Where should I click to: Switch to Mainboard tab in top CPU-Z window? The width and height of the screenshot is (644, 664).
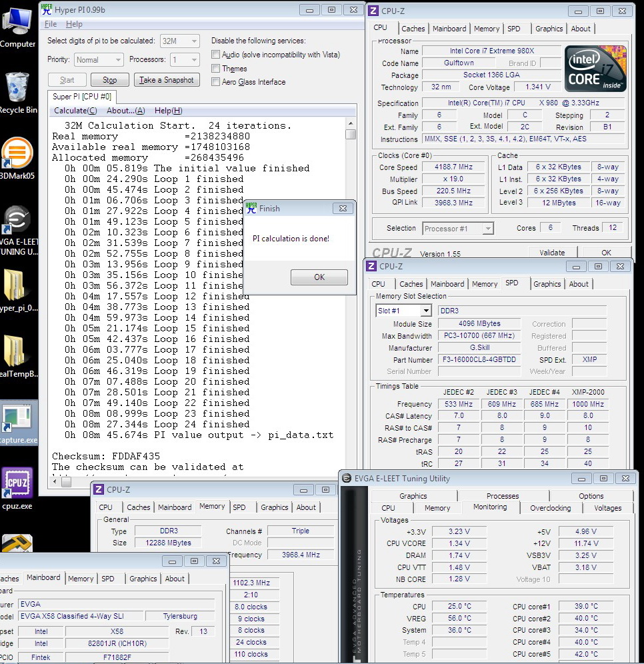pyautogui.click(x=449, y=29)
